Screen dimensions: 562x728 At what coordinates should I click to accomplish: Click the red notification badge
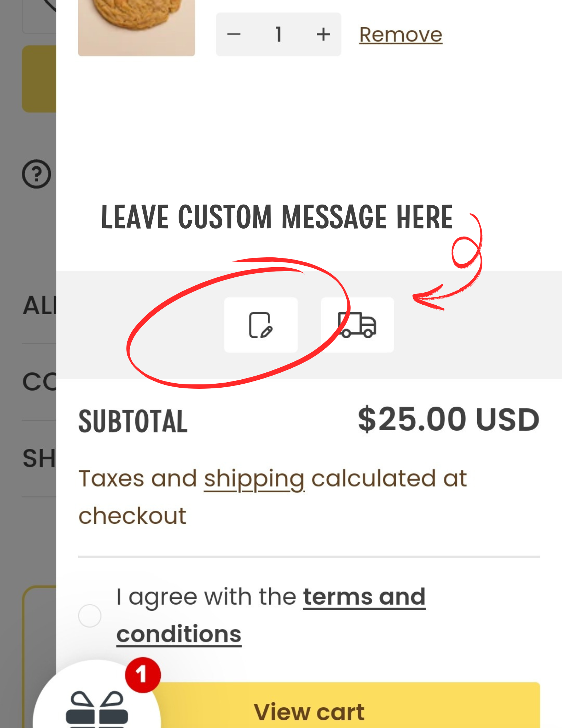point(143,675)
